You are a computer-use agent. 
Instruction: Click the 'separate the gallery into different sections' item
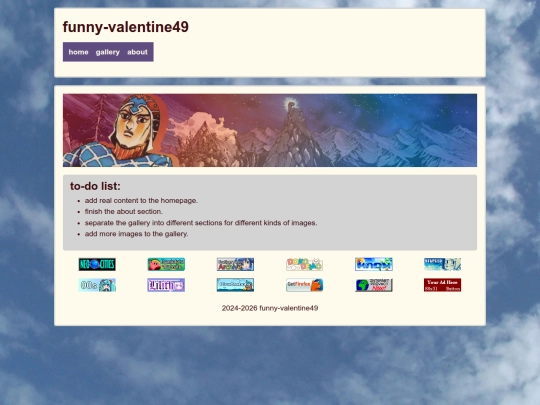201,223
